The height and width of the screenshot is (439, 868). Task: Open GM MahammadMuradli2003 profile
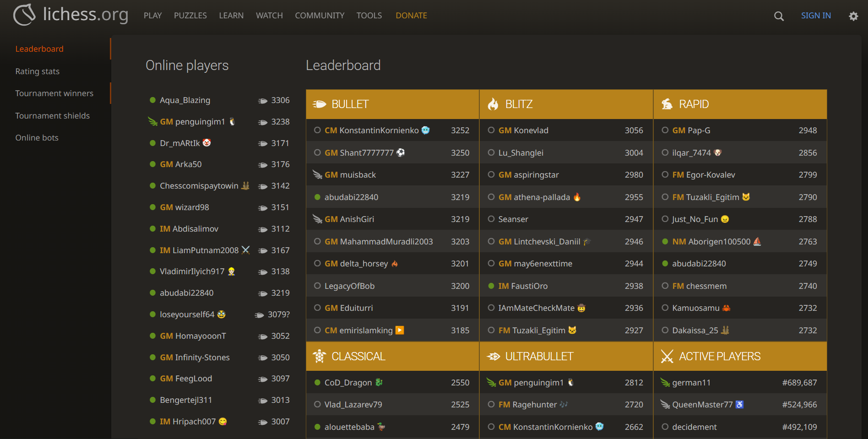[379, 242]
